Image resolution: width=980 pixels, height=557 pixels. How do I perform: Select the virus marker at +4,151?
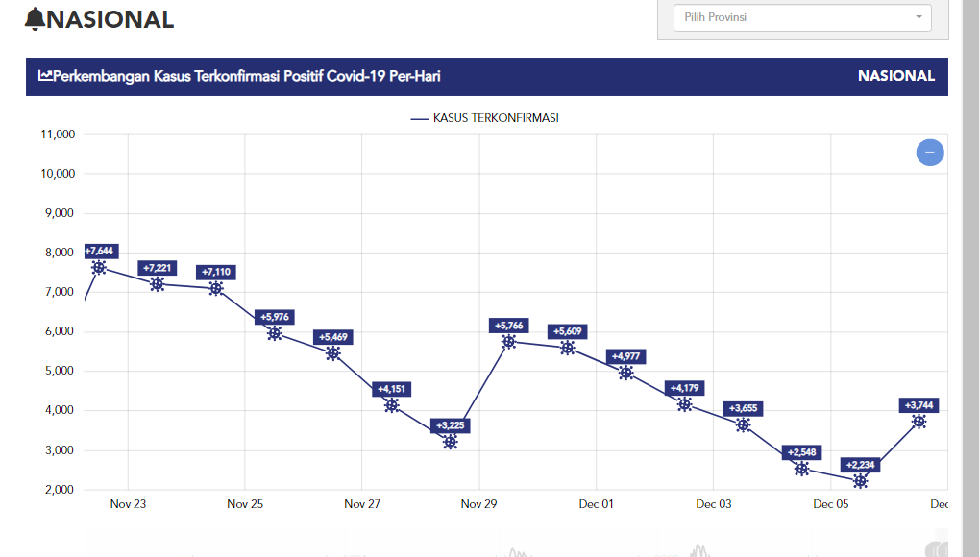click(391, 405)
